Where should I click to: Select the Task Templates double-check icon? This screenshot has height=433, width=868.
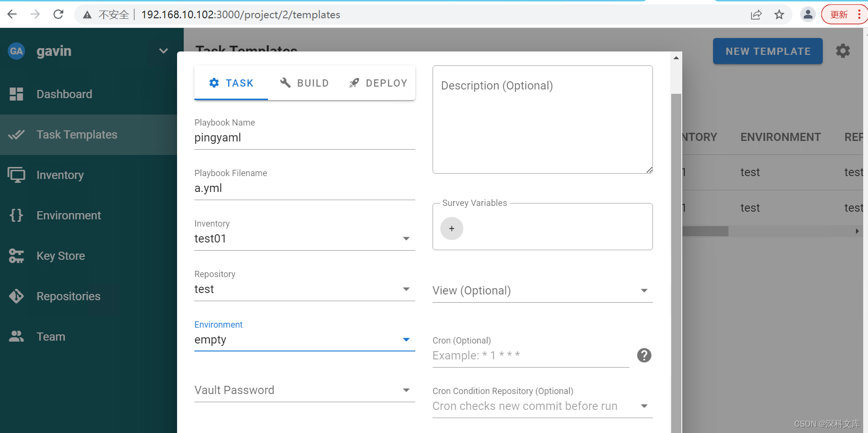pyautogui.click(x=16, y=134)
